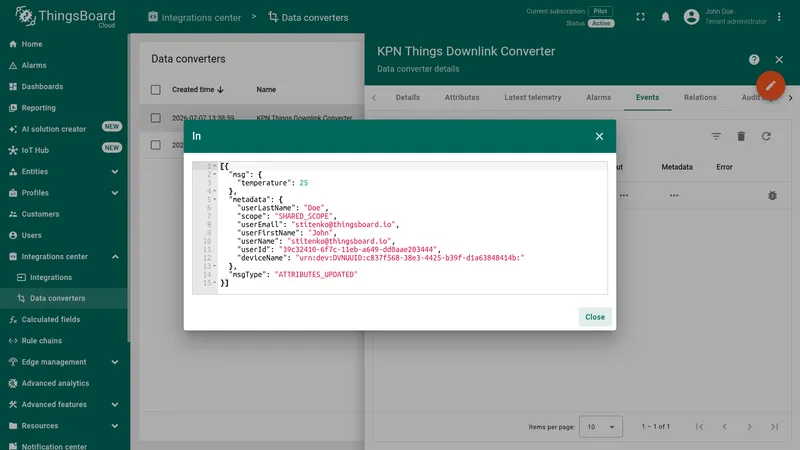Switch to the Latest telemetry tab

tap(533, 97)
